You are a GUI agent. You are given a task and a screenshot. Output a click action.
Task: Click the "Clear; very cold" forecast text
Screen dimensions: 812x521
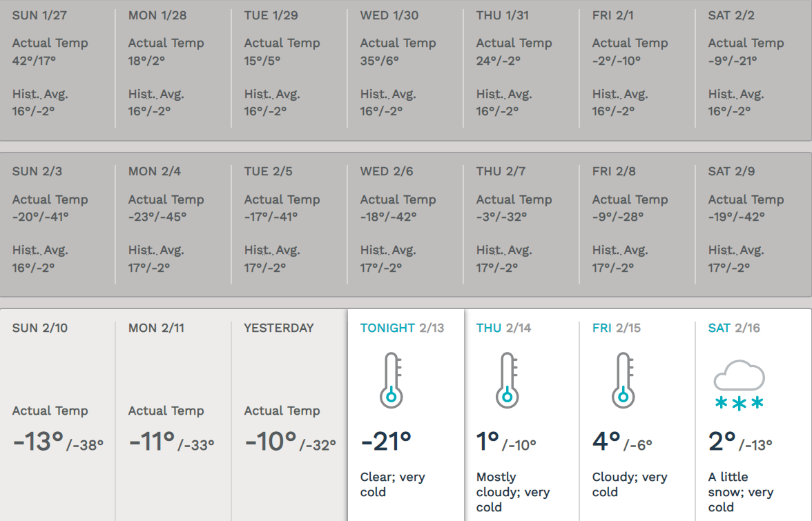click(392, 484)
